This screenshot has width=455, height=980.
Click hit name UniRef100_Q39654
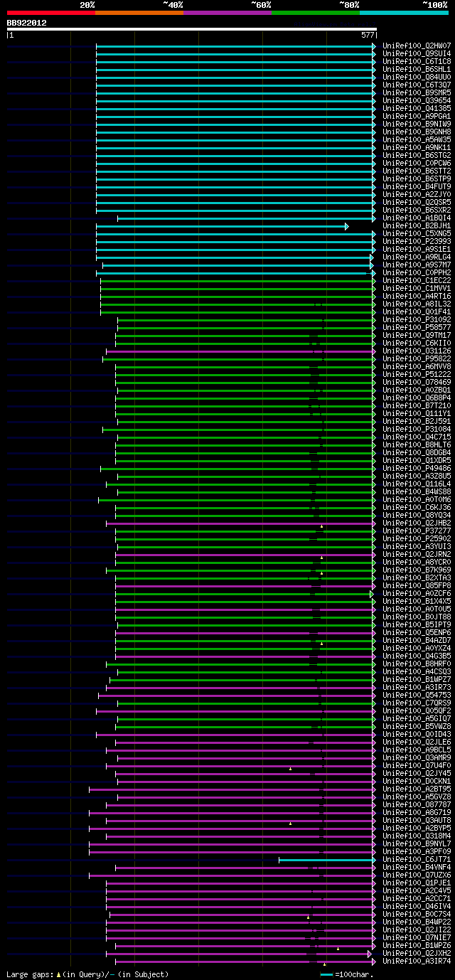[417, 100]
